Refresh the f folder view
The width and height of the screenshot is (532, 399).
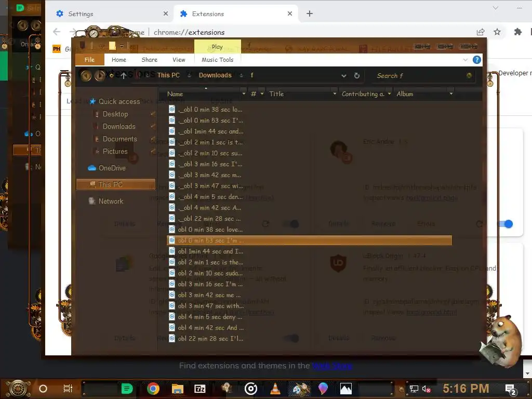pos(356,76)
